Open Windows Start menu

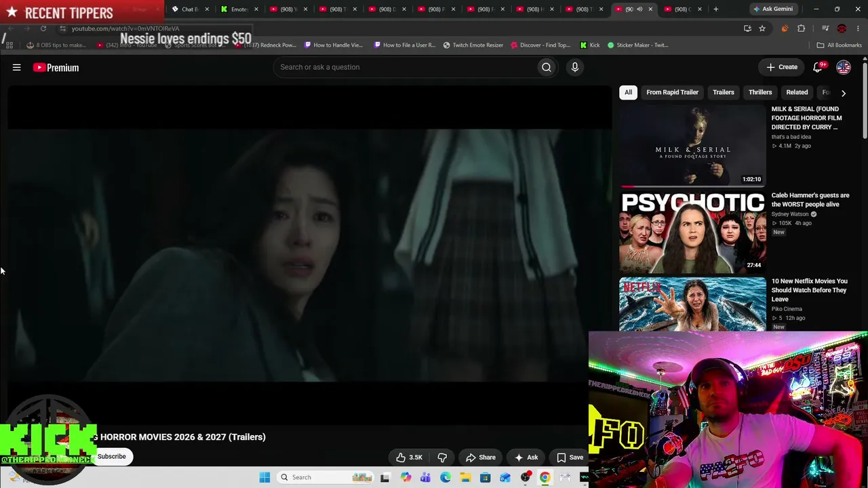pyautogui.click(x=264, y=477)
